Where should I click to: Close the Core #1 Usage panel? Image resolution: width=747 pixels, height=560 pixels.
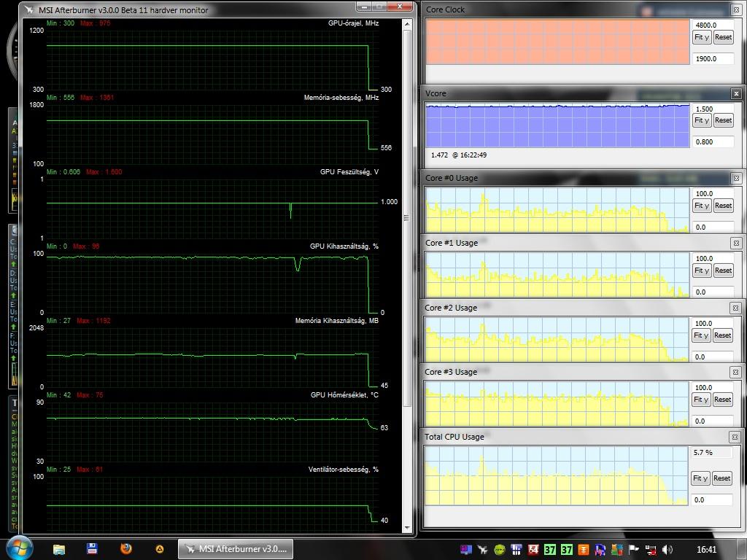736,244
